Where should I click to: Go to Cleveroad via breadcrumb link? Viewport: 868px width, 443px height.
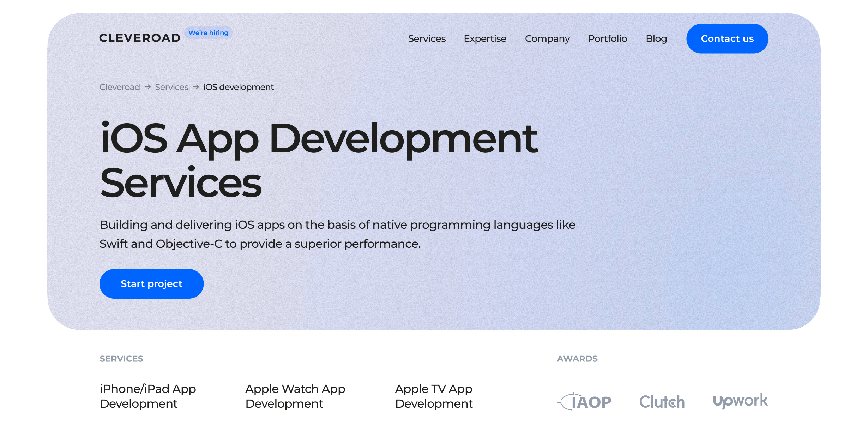pyautogui.click(x=119, y=87)
